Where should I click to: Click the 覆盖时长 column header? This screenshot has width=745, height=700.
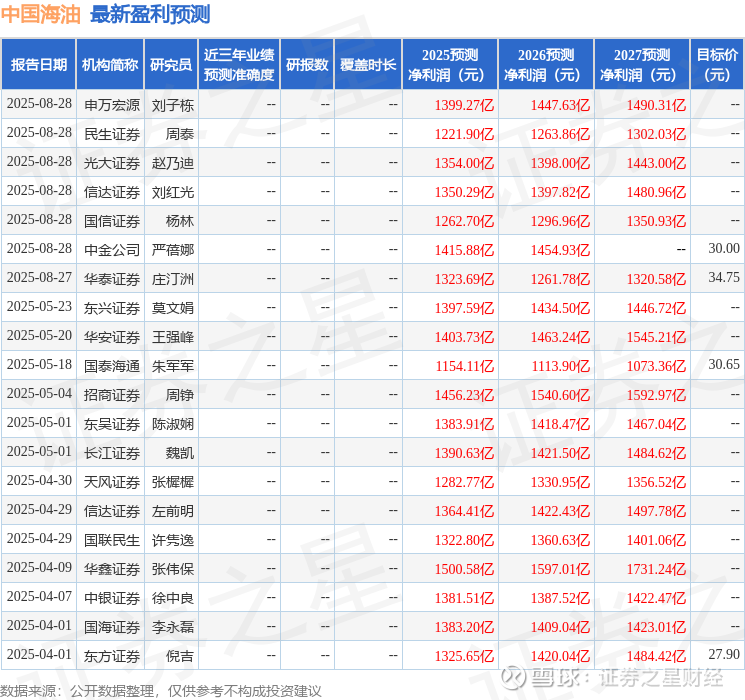368,65
